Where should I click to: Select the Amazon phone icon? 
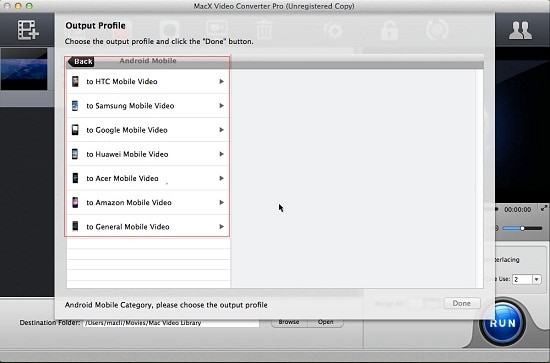[75, 202]
